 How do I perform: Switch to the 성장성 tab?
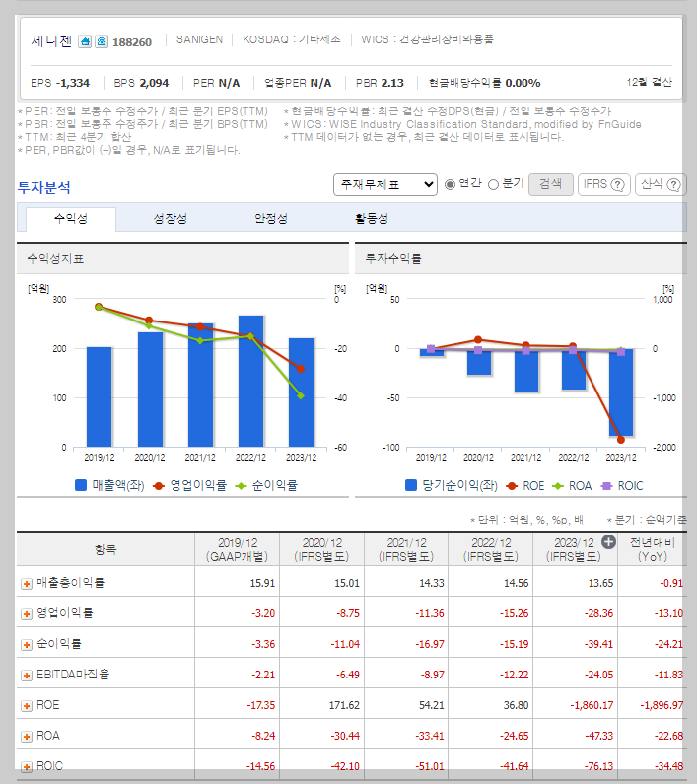point(170,219)
